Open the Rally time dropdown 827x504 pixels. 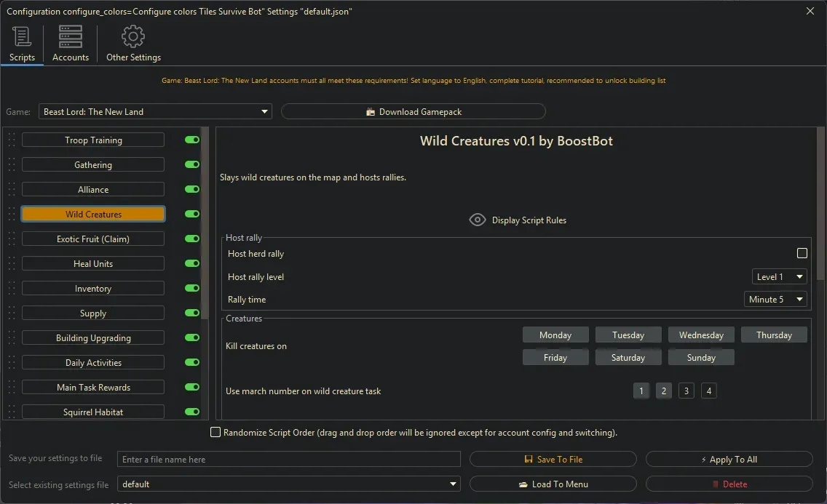pyautogui.click(x=775, y=300)
